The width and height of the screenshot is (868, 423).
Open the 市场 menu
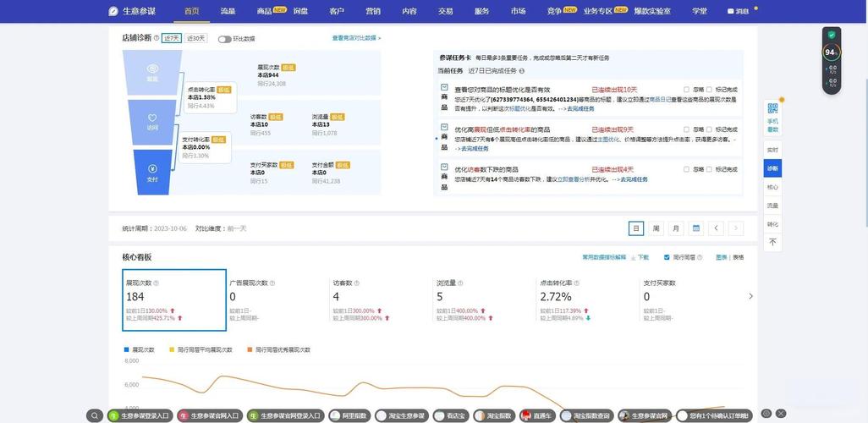point(518,11)
